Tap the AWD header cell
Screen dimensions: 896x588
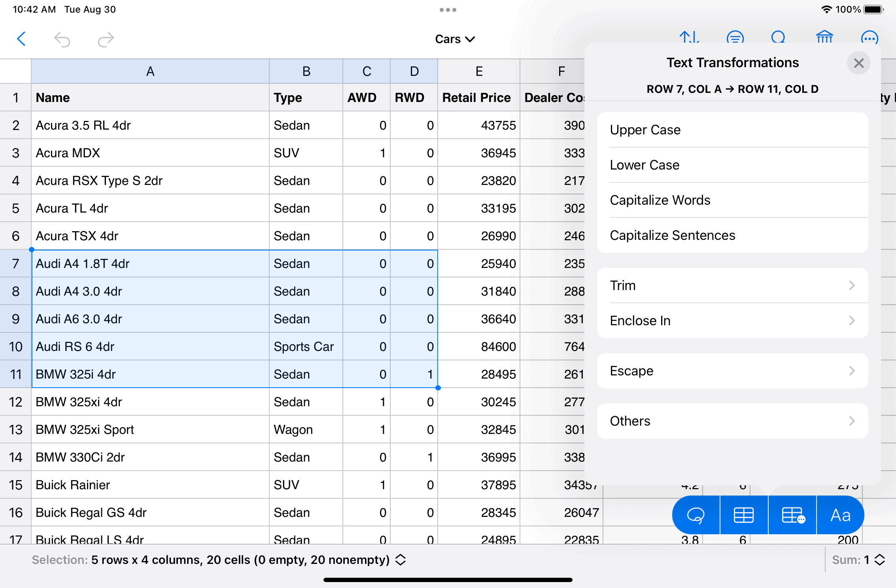point(367,98)
